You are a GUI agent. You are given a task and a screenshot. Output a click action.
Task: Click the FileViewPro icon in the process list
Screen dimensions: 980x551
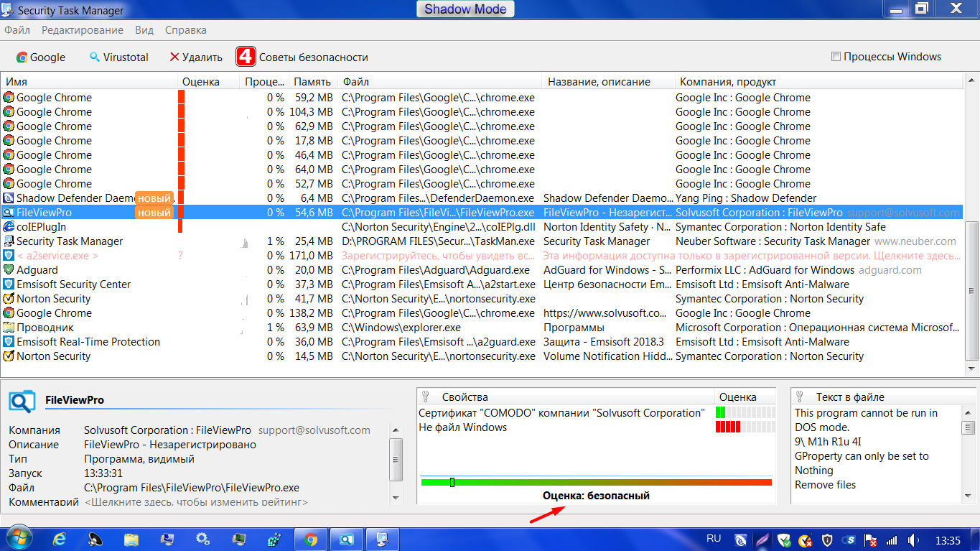point(9,213)
